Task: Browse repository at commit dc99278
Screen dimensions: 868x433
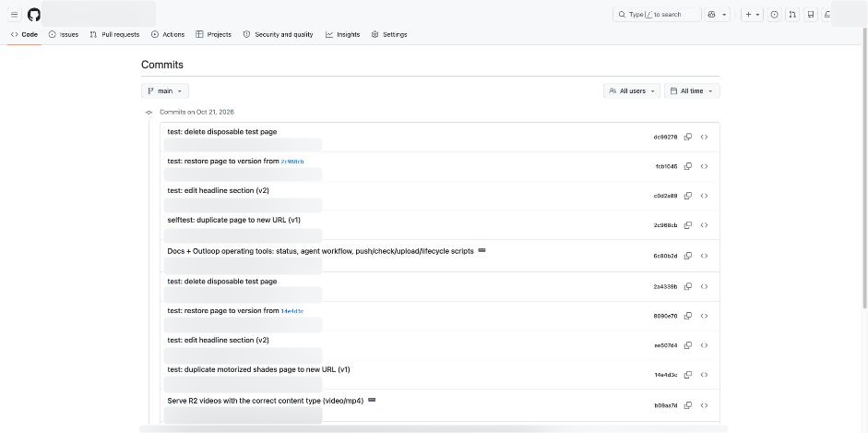Action: [704, 137]
